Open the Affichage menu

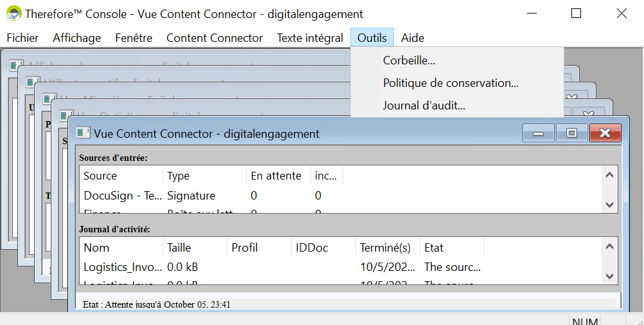point(76,38)
